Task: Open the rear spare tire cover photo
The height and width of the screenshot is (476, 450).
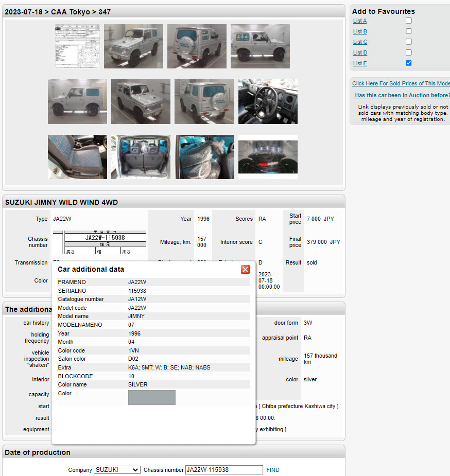Action: pos(197,46)
